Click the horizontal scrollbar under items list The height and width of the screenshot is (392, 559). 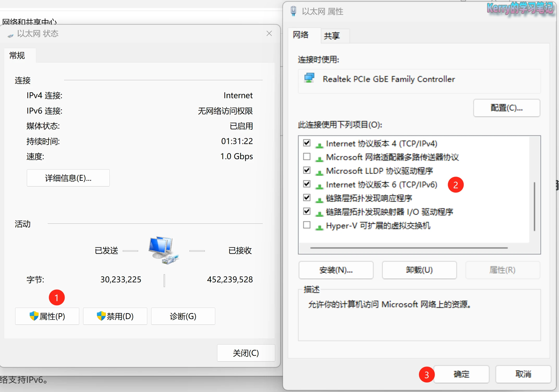(409, 248)
